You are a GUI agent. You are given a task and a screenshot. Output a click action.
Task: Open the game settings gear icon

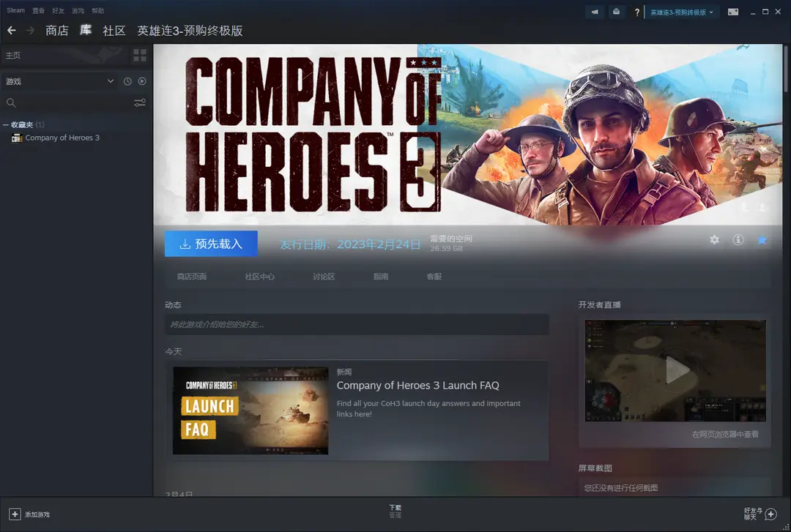pos(714,240)
